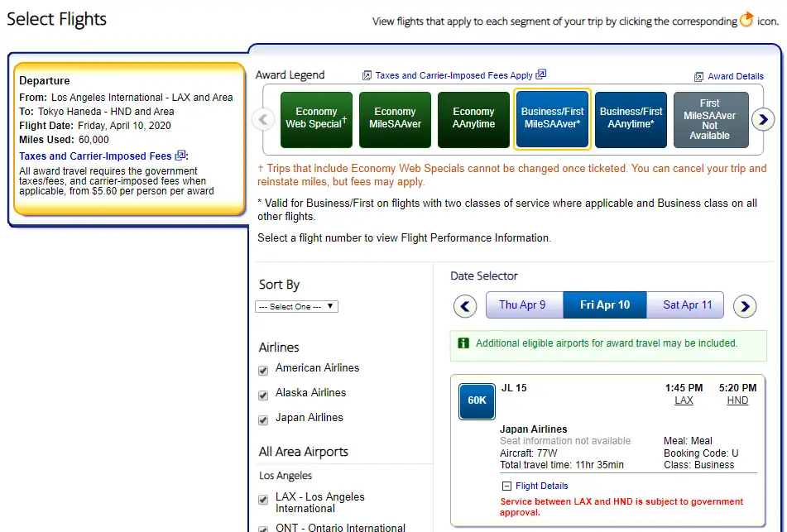Click the award legend left arrow
Screen dimensions: 787x532
263,120
